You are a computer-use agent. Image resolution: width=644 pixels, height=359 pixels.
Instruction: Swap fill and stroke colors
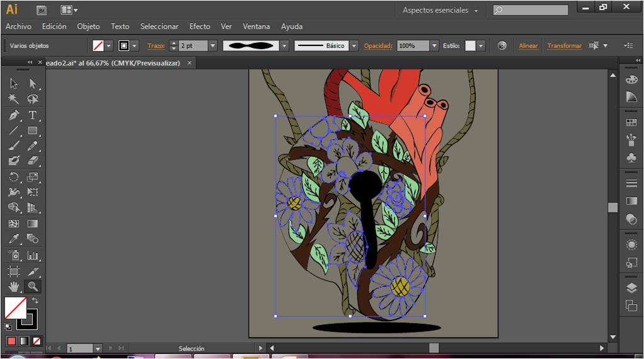[x=35, y=301]
